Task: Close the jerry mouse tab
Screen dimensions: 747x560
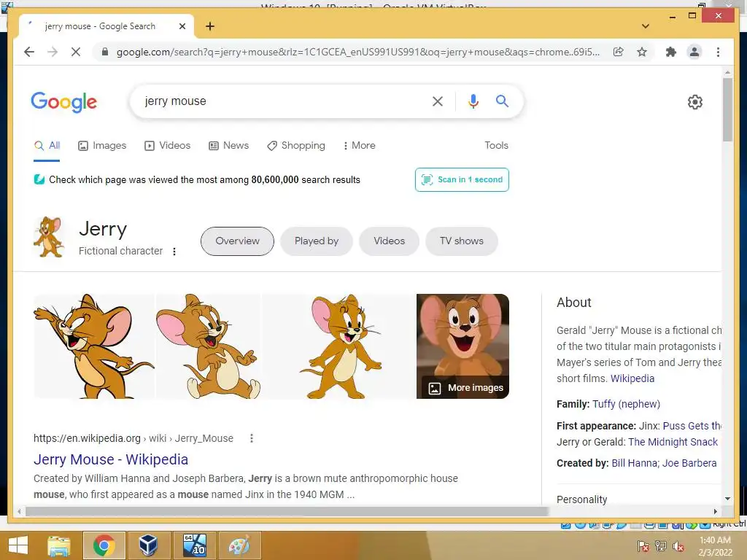Action: pyautogui.click(x=182, y=26)
